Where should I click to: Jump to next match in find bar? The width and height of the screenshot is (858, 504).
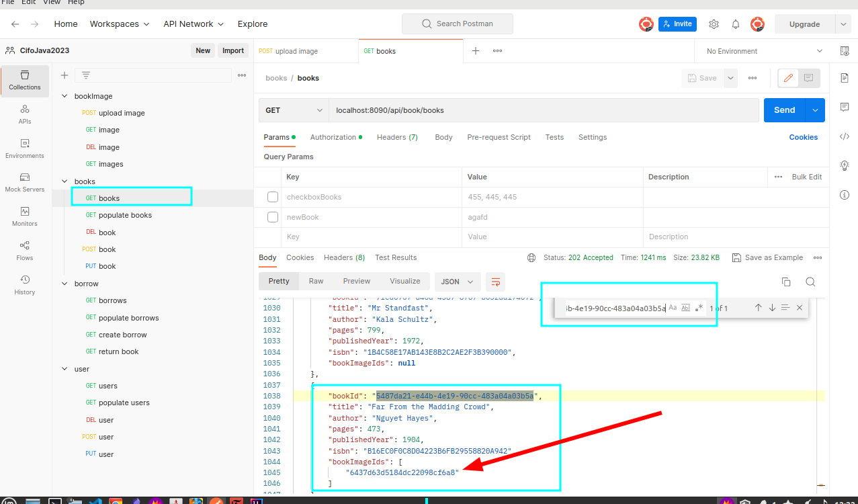tap(772, 308)
